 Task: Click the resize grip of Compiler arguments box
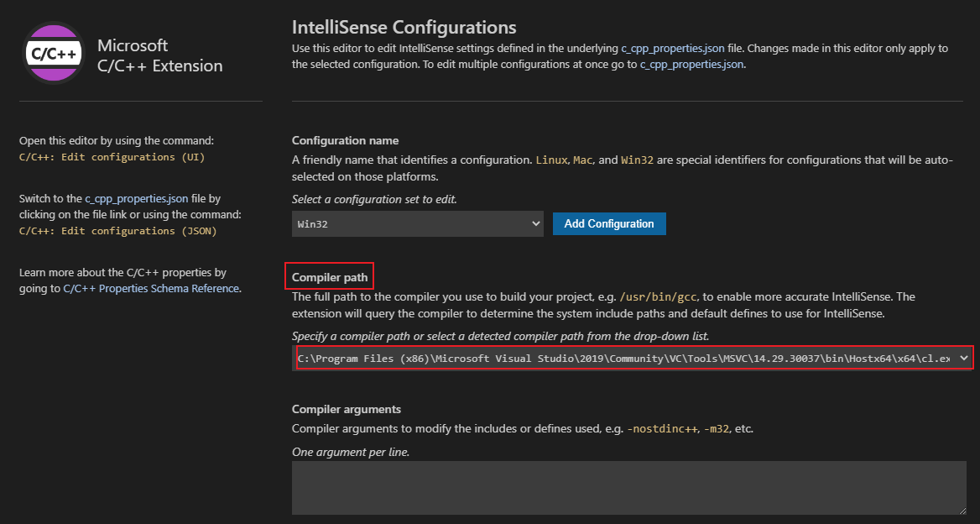coord(962,511)
